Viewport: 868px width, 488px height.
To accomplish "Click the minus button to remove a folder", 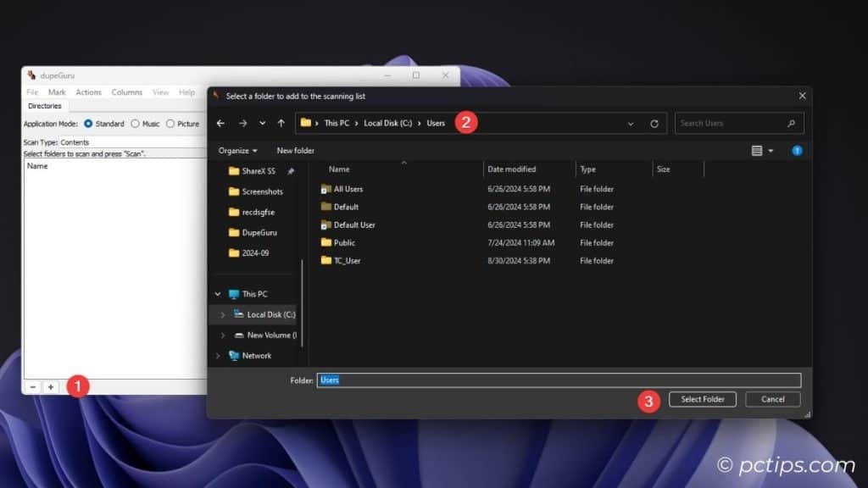I will coord(33,386).
